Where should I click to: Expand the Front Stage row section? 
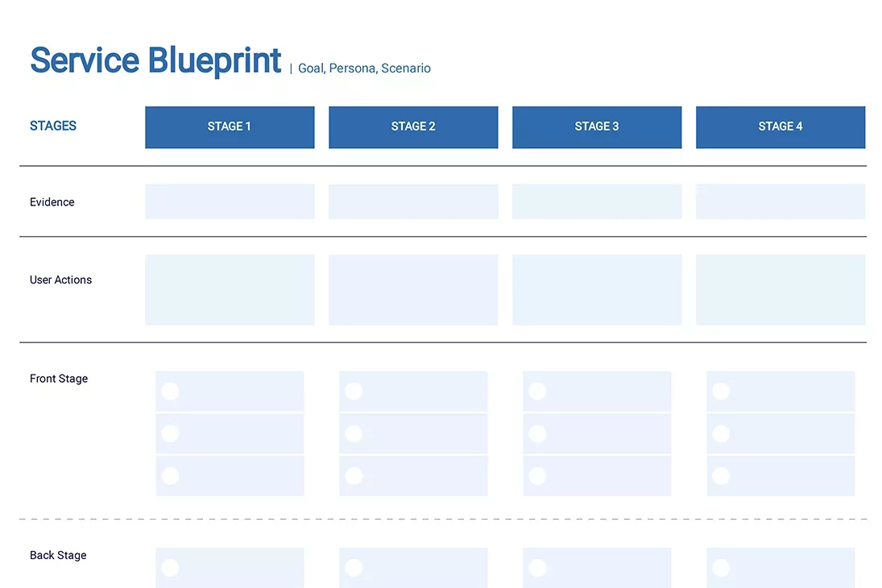(x=58, y=379)
